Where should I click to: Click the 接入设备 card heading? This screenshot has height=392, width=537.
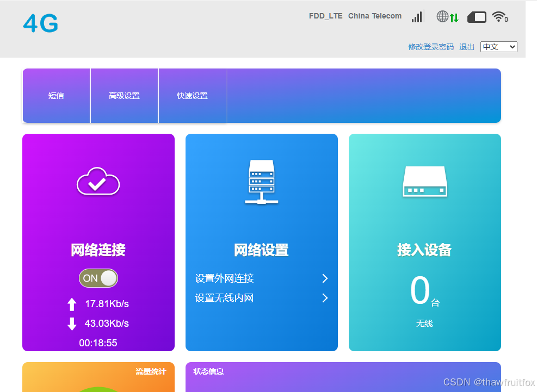coord(425,250)
